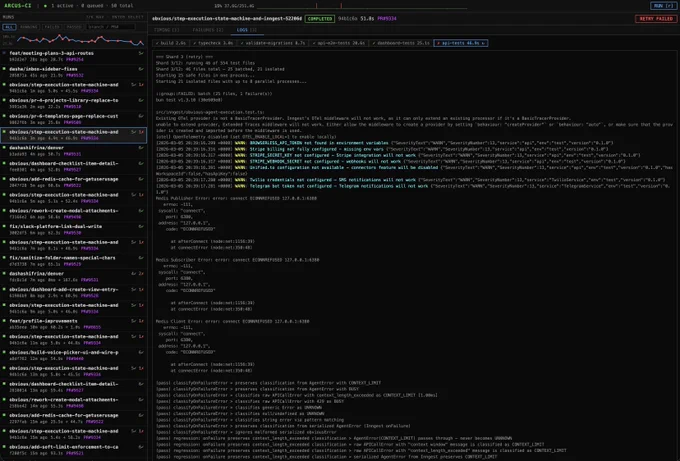680x461 pixels.
Task: Expand the failed api-tests step dropdown
Action: pyautogui.click(x=461, y=43)
